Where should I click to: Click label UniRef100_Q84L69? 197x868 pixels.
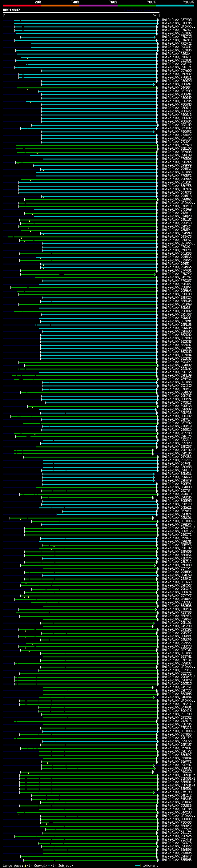pyautogui.click(x=177, y=575)
